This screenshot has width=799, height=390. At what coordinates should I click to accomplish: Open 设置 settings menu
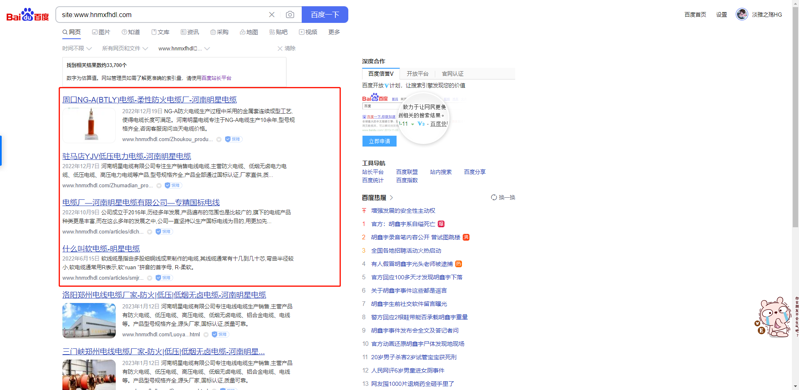tap(721, 15)
